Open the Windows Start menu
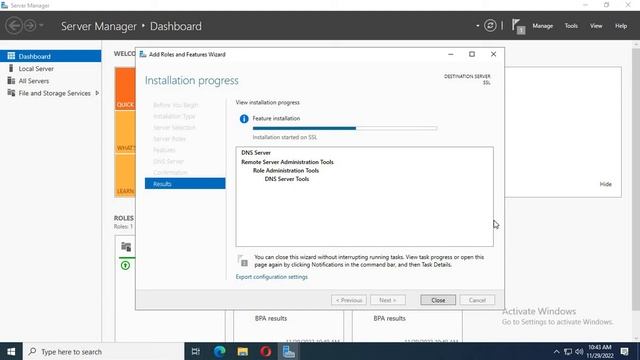640x360 pixels. pyautogui.click(x=11, y=351)
